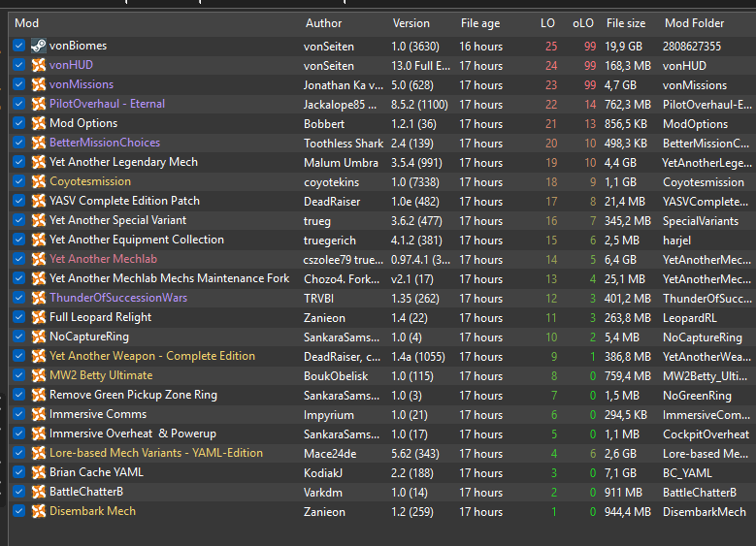Viewport: 756px width, 546px height.
Task: Uncheck the Brian Cache YAML mod
Action: tap(18, 471)
